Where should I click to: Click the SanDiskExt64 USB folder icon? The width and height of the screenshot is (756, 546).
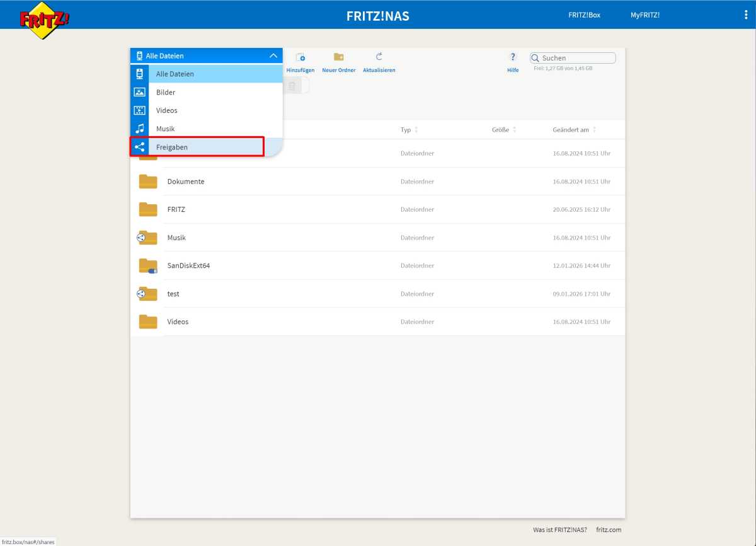(148, 265)
